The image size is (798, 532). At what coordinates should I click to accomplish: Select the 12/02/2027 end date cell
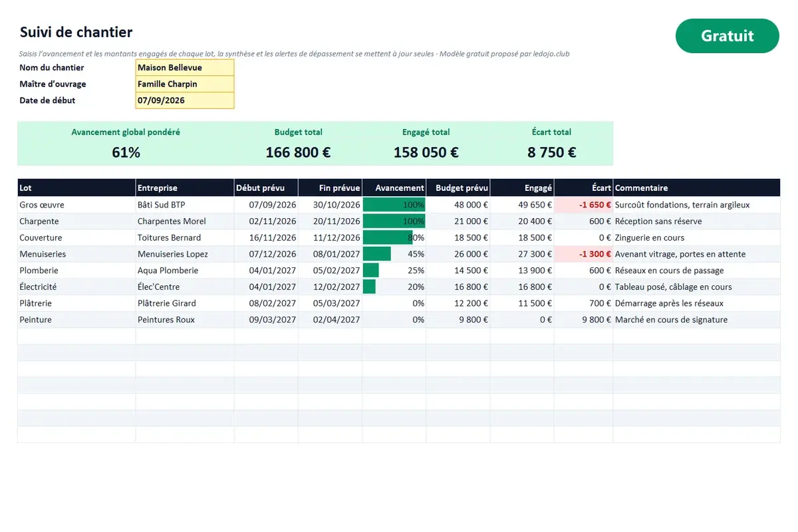[x=330, y=287]
